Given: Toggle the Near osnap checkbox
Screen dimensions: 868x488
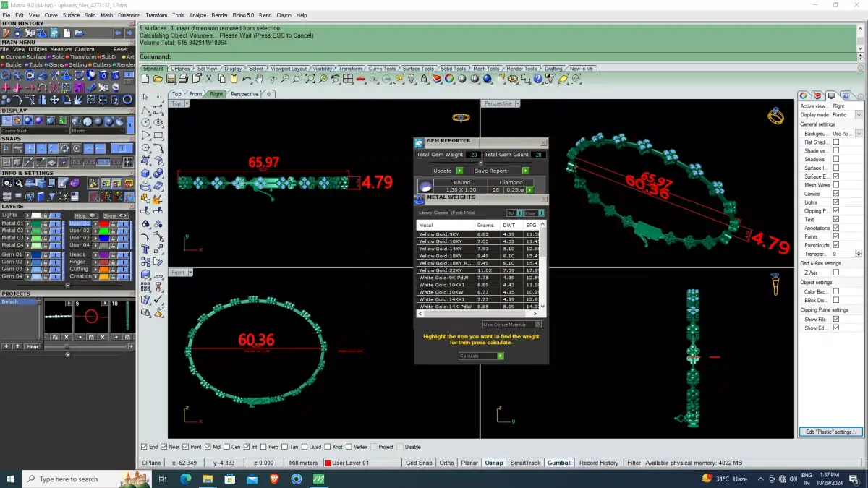Looking at the screenshot, I should pos(163,447).
